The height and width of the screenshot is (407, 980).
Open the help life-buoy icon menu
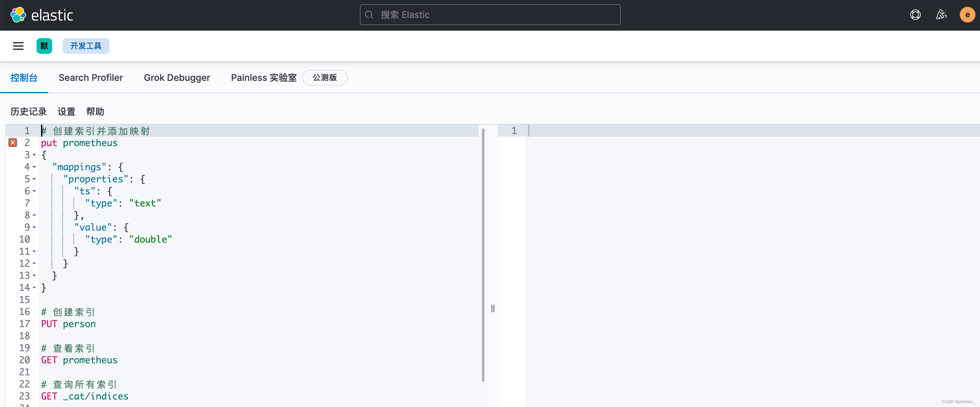point(915,14)
